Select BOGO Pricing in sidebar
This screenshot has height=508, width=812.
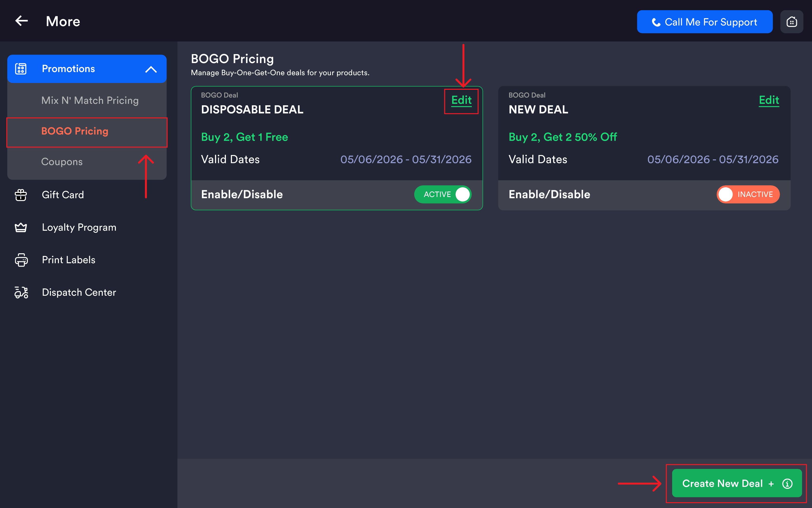click(x=87, y=131)
